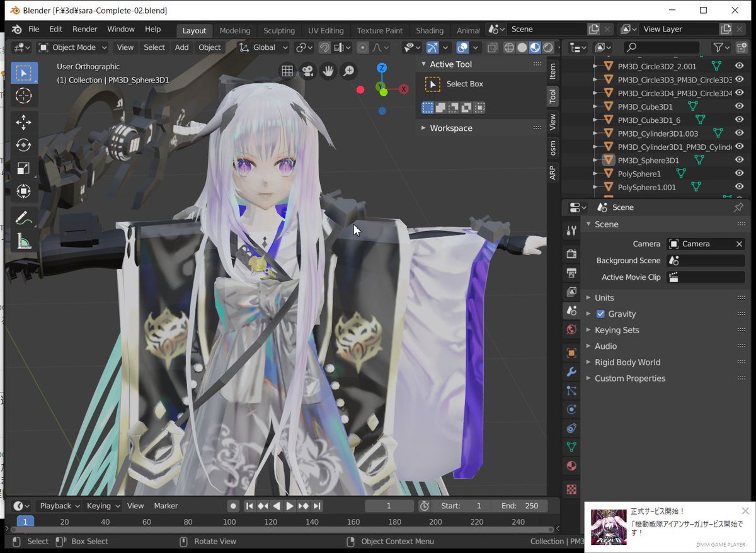Activate the Transform tool

24,191
